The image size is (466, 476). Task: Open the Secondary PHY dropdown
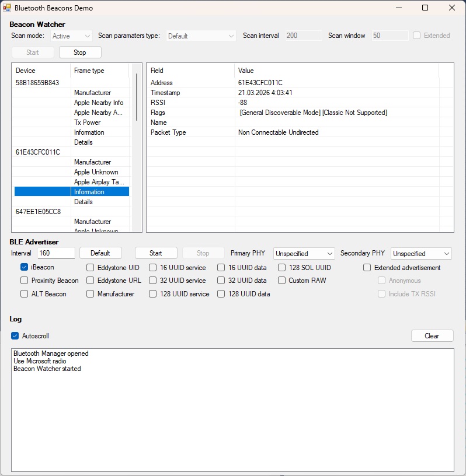click(421, 254)
